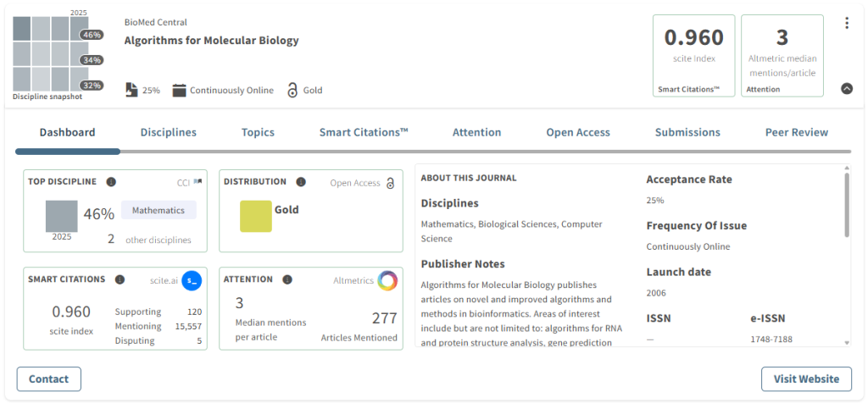Click Top Discipline info icon
Viewport: 868px width, 403px height.
tap(111, 182)
